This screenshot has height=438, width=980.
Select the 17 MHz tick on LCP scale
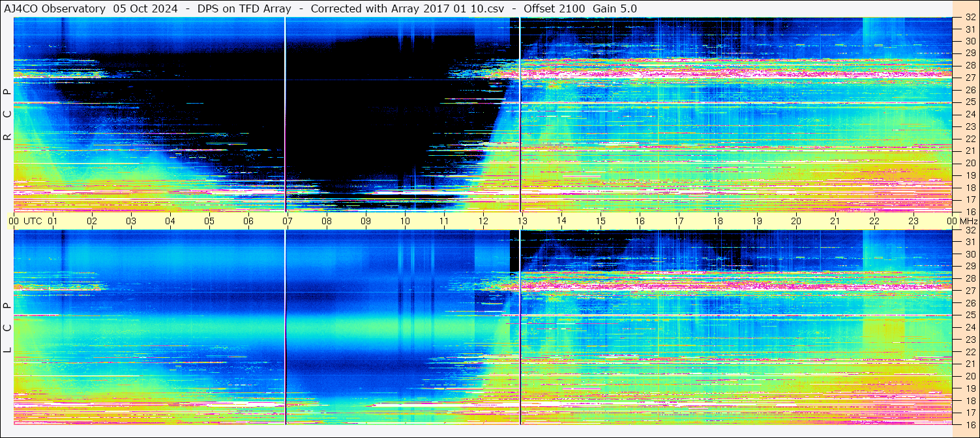pos(970,412)
